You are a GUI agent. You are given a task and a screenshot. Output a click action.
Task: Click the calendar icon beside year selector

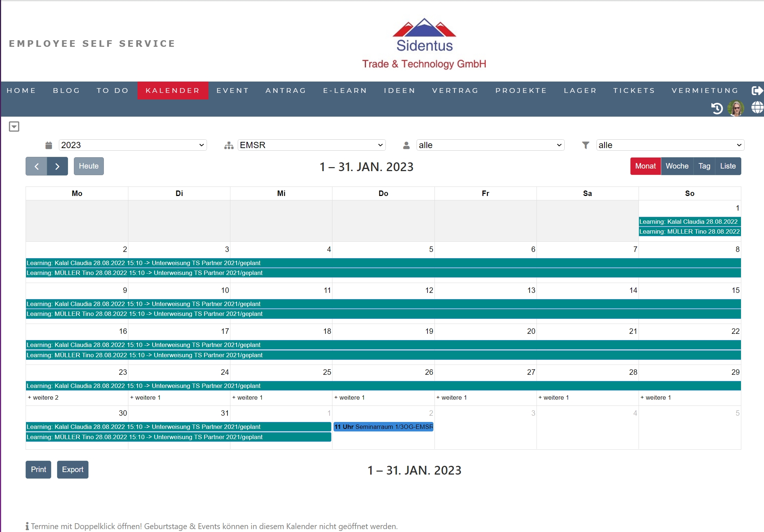pos(49,145)
